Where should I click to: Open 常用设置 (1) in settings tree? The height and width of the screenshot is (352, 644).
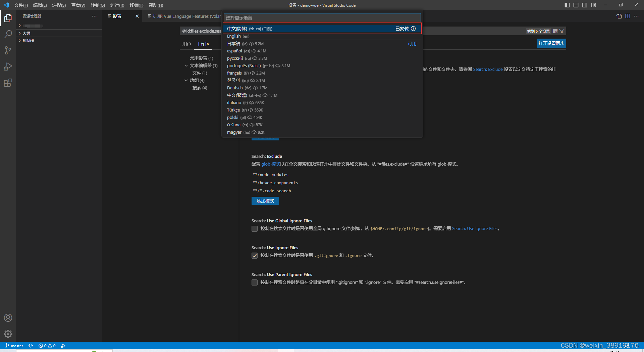201,58
